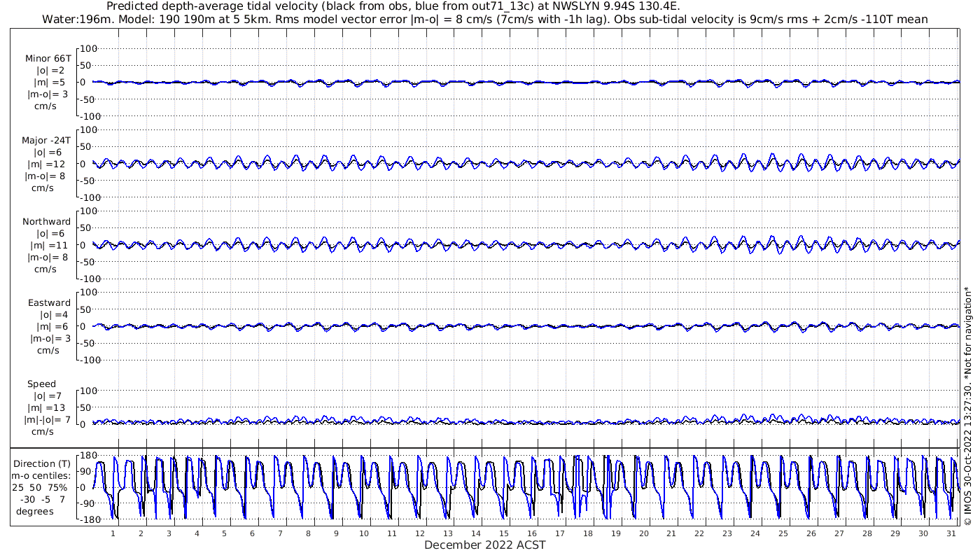Click "|m| =5" beside the Minor plot
This screenshot has width=980, height=560.
tap(50, 83)
